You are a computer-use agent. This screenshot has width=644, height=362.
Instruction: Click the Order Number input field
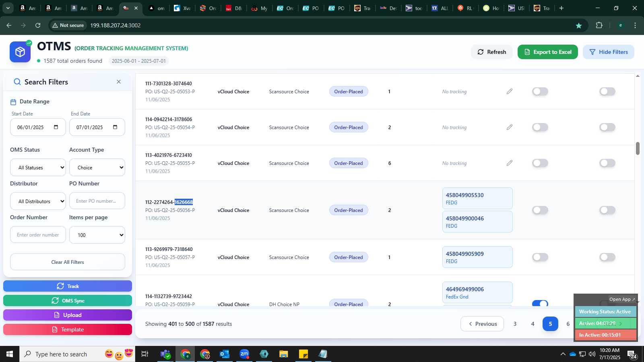click(x=38, y=235)
